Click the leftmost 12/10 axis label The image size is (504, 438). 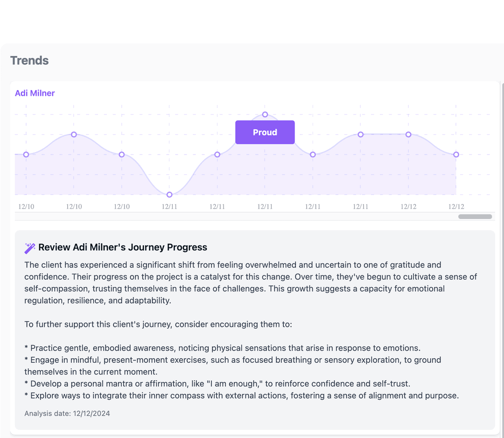(26, 206)
